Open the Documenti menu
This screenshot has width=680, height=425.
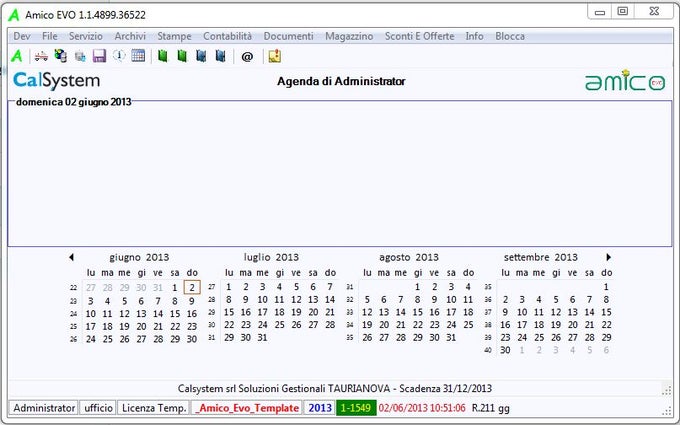[x=288, y=36]
